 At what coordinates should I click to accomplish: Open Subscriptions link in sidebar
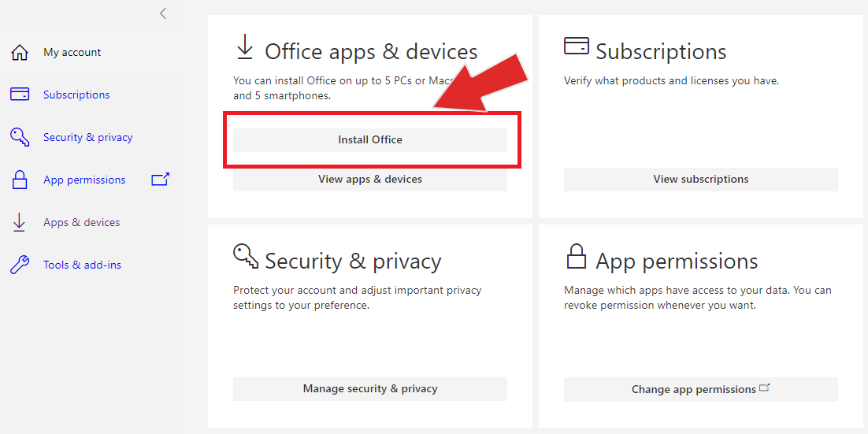coord(76,95)
